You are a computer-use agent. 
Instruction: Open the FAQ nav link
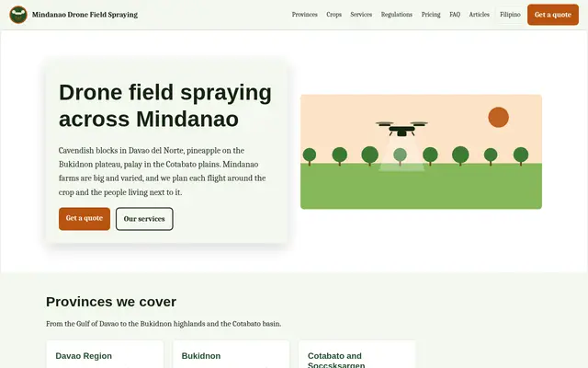[x=455, y=15]
